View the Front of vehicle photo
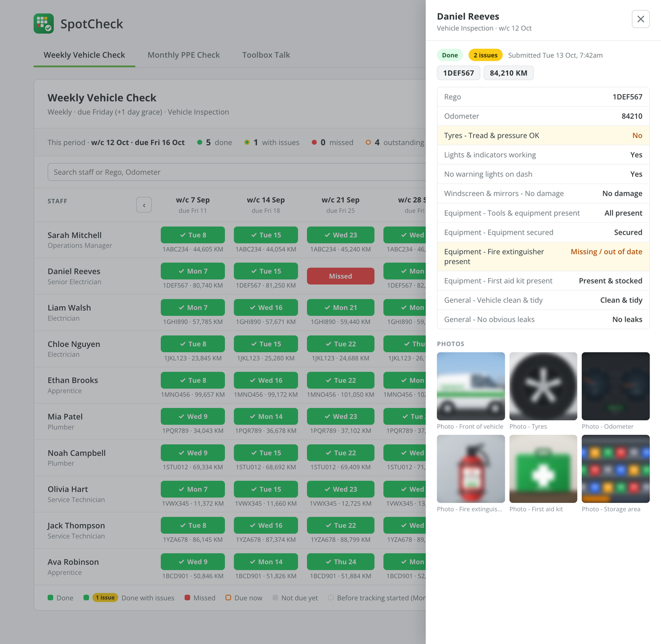This screenshot has width=661, height=644. (471, 386)
